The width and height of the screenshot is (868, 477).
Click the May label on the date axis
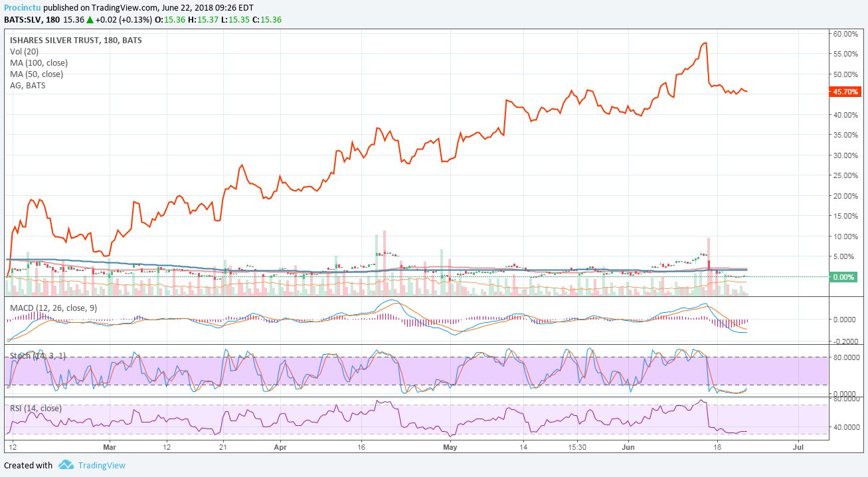click(x=450, y=447)
